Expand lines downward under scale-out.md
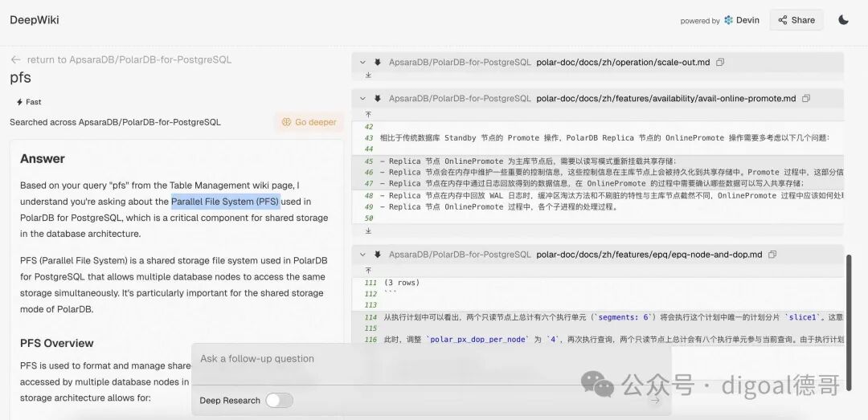The width and height of the screenshot is (868, 420). [x=368, y=75]
